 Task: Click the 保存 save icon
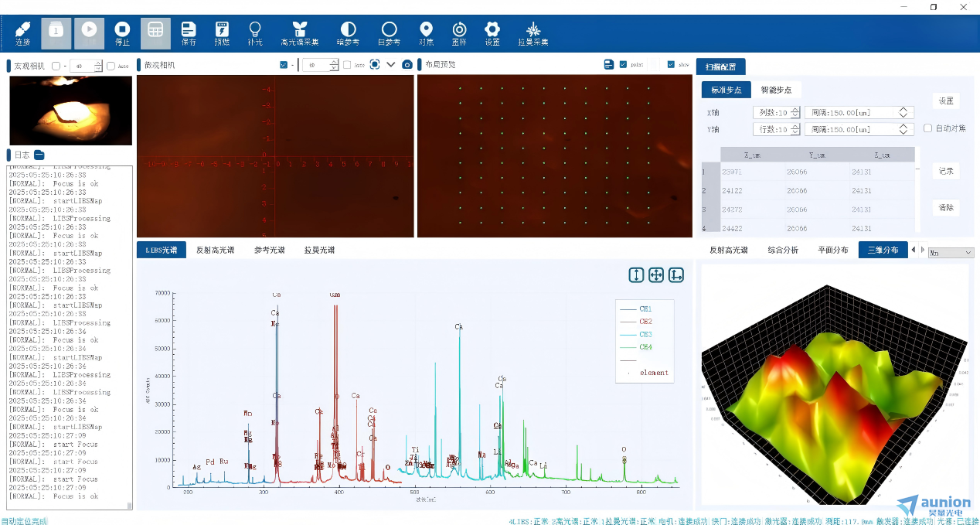(x=189, y=33)
